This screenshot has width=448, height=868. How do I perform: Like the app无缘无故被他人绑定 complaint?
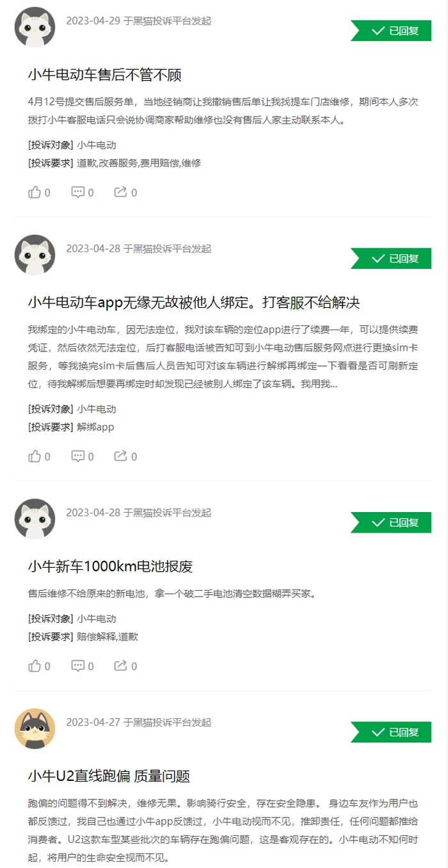pyautogui.click(x=38, y=456)
